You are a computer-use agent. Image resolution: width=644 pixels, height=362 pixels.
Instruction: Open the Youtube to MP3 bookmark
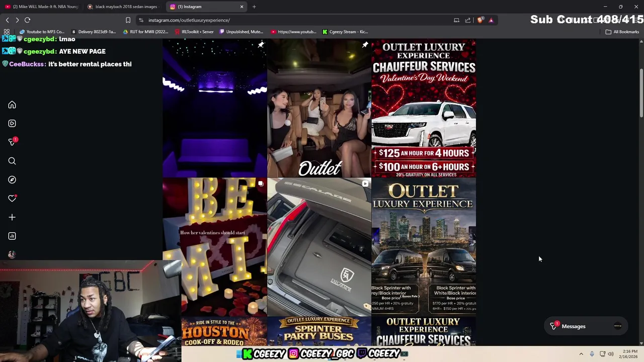[x=42, y=32]
